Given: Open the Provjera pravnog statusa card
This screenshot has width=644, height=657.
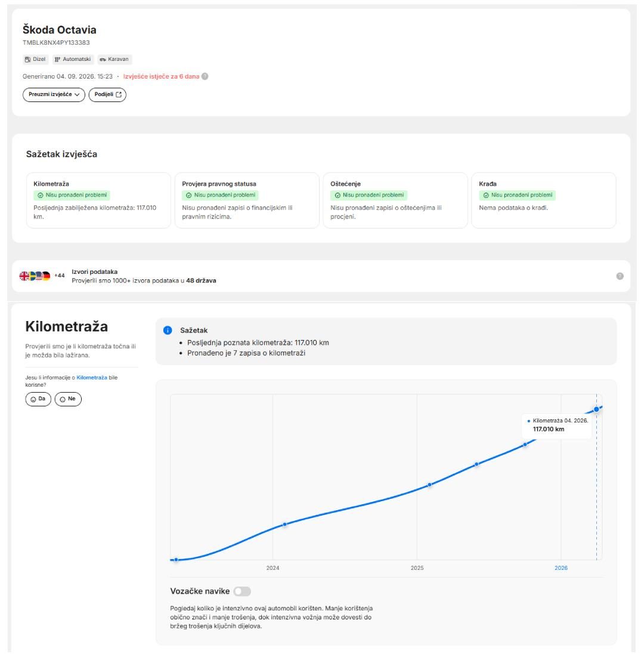Looking at the screenshot, I should [247, 201].
